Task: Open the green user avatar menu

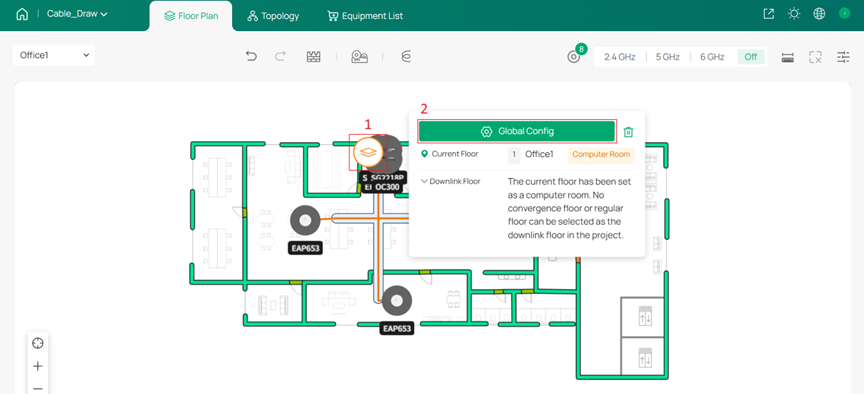Action: pos(844,14)
